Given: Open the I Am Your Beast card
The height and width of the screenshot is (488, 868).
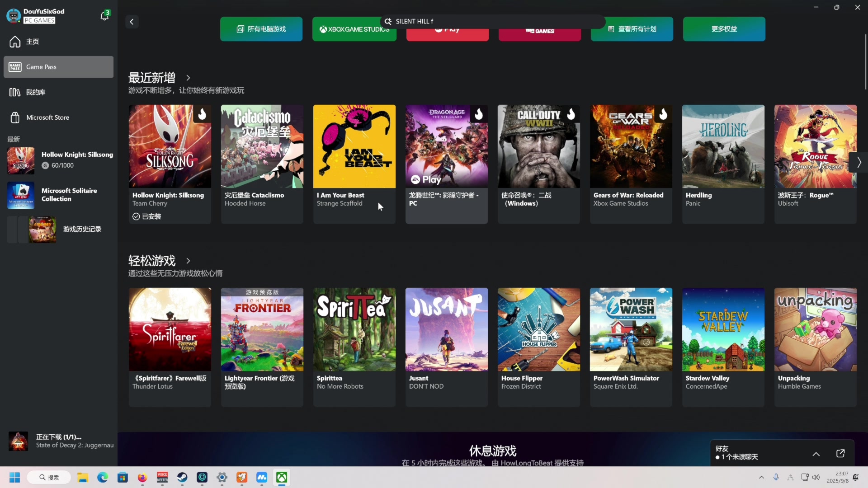Looking at the screenshot, I should 354,164.
